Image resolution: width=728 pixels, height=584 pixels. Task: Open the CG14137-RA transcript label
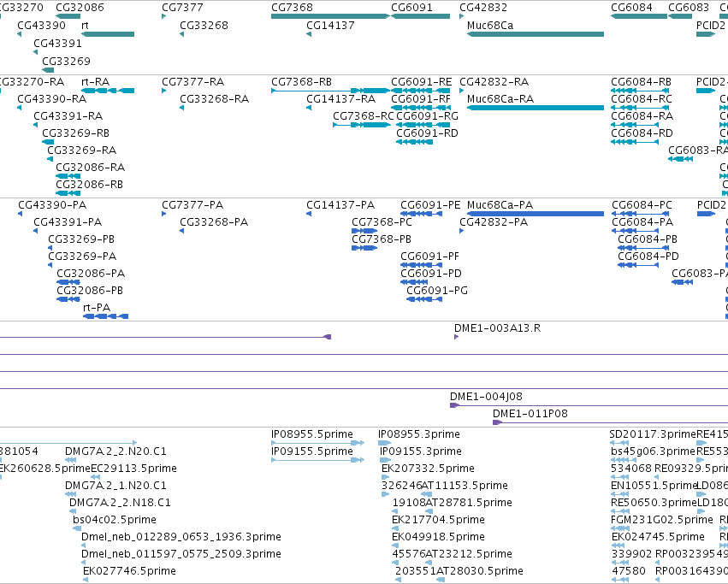pyautogui.click(x=341, y=99)
